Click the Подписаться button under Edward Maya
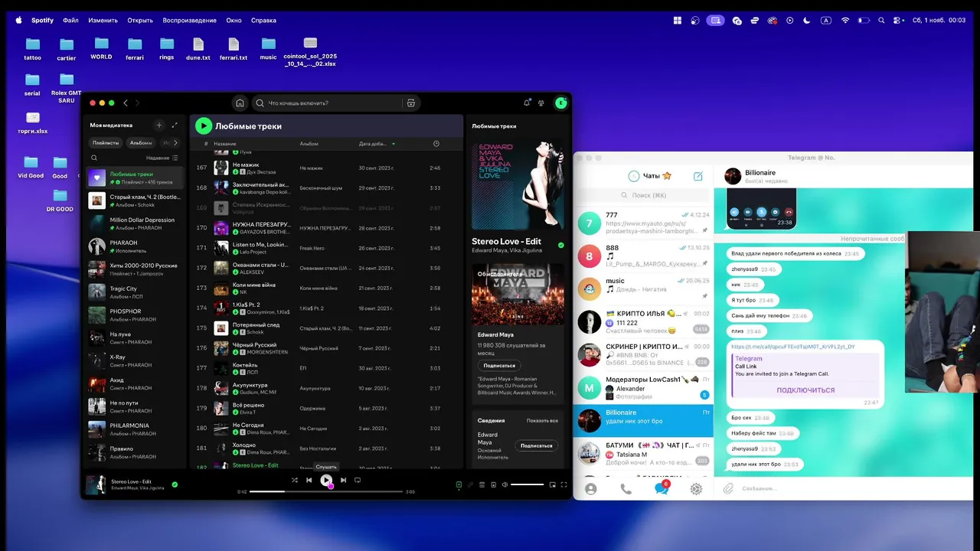This screenshot has height=551, width=980. point(499,365)
